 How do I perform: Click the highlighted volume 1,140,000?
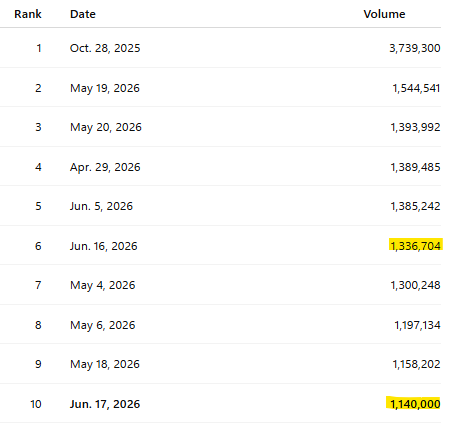coord(415,404)
